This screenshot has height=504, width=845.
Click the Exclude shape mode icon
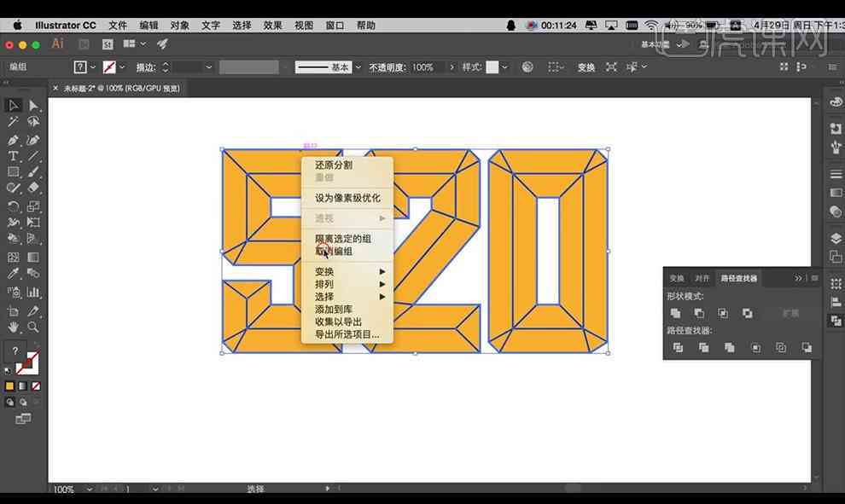(x=748, y=313)
